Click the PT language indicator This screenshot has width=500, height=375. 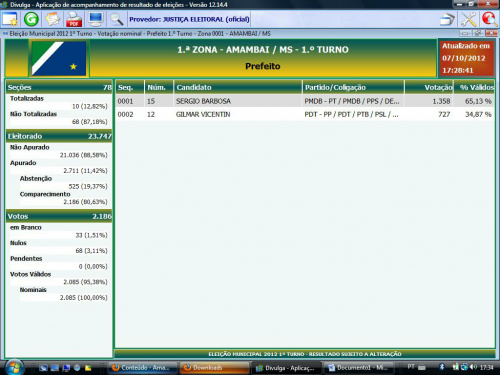pyautogui.click(x=411, y=367)
